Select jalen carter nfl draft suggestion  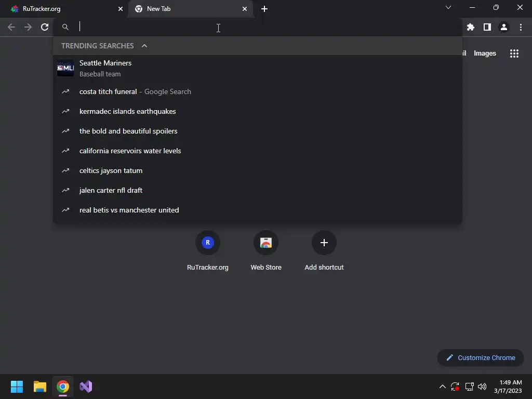(258, 190)
